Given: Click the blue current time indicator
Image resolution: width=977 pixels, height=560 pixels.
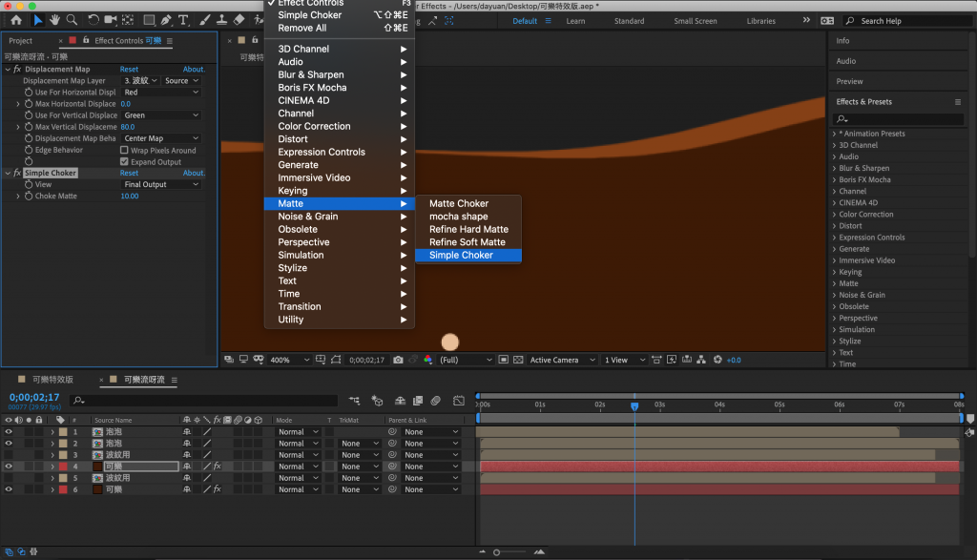Looking at the screenshot, I should (x=634, y=406).
